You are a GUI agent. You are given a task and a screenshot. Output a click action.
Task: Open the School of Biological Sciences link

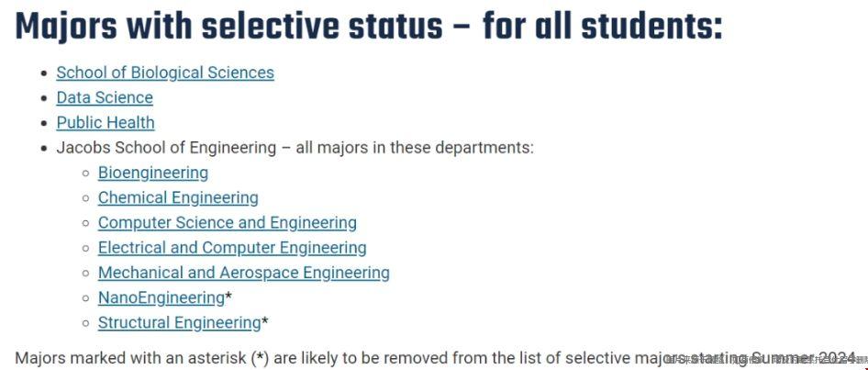coord(165,73)
